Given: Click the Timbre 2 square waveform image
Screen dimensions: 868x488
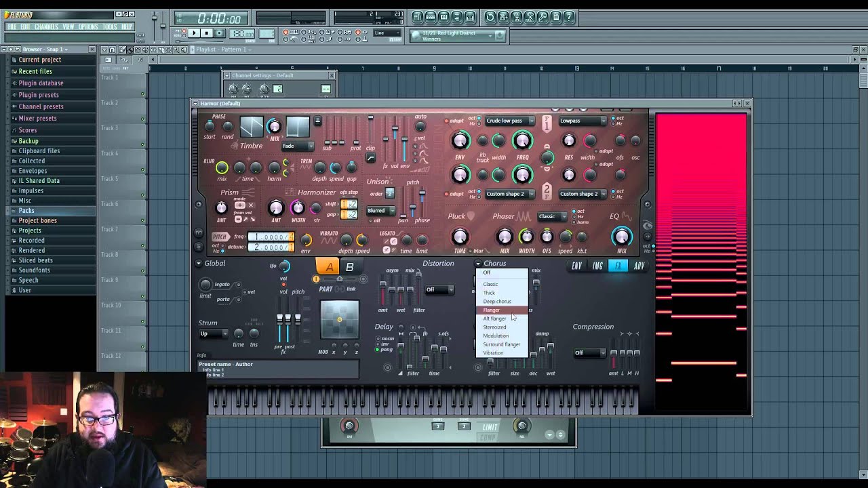Looking at the screenshot, I should pyautogui.click(x=297, y=127).
